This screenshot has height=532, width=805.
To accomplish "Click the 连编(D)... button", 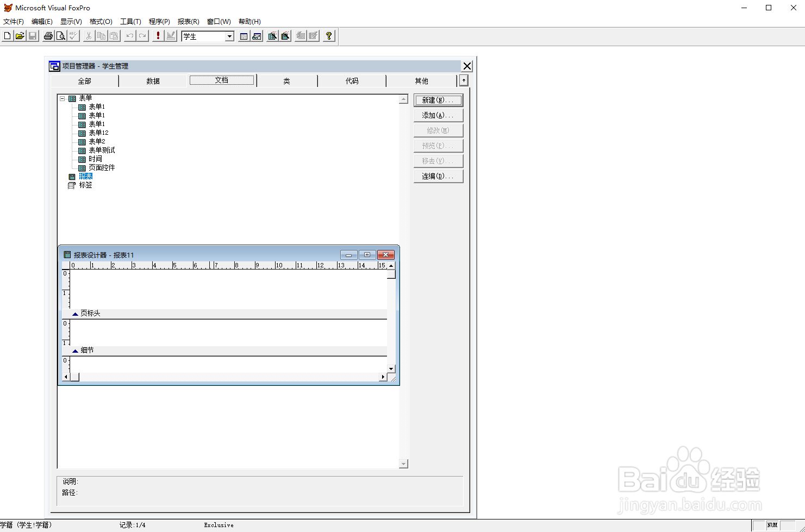I will [x=438, y=176].
